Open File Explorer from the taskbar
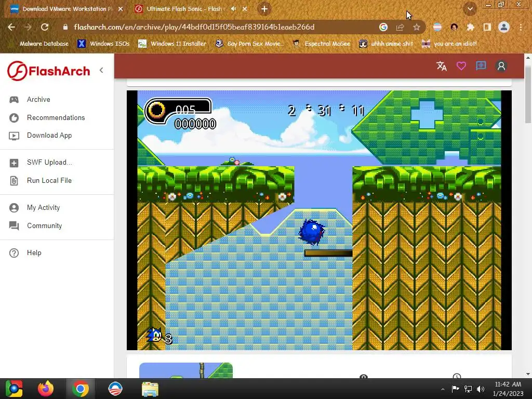 [150, 389]
